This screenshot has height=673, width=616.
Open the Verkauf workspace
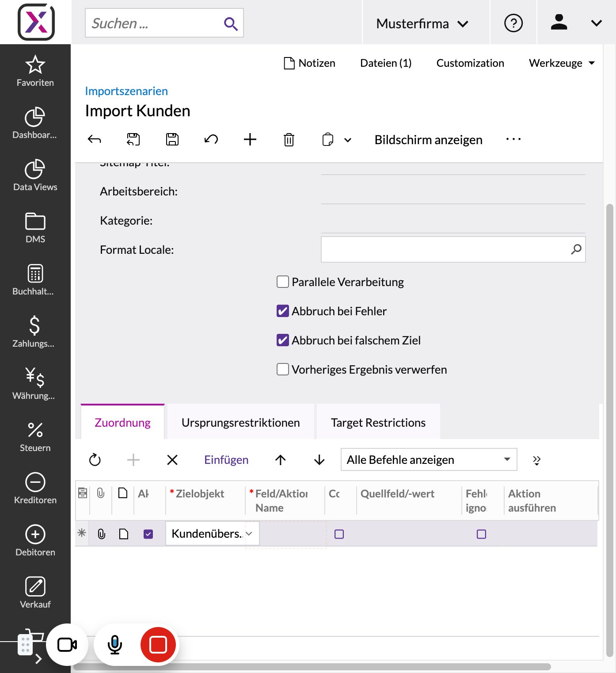[35, 593]
